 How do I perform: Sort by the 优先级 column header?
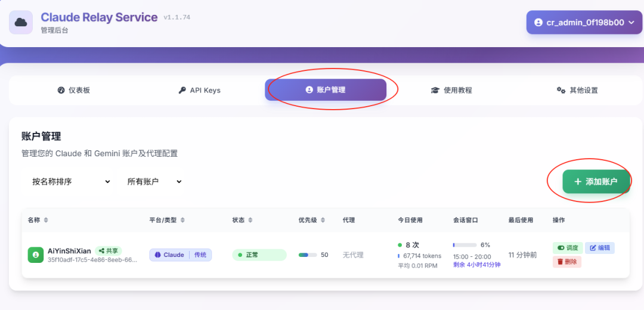(x=312, y=220)
